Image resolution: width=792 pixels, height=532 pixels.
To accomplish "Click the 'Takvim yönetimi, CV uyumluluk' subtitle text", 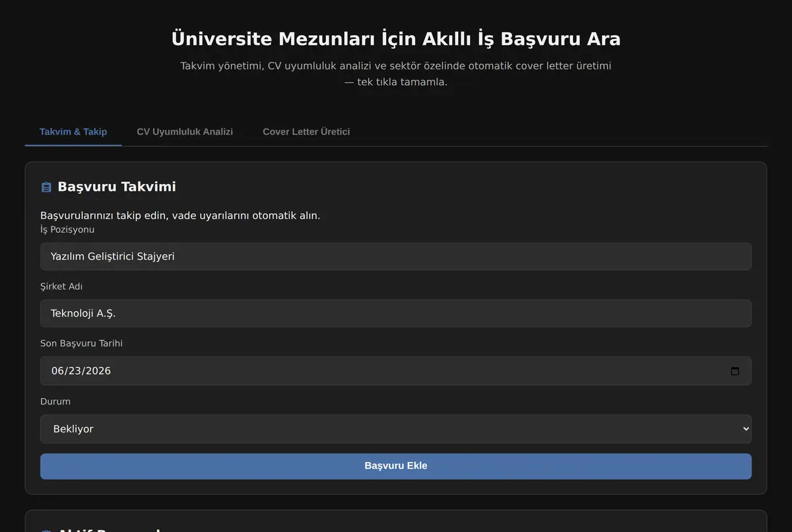I will pos(396,74).
